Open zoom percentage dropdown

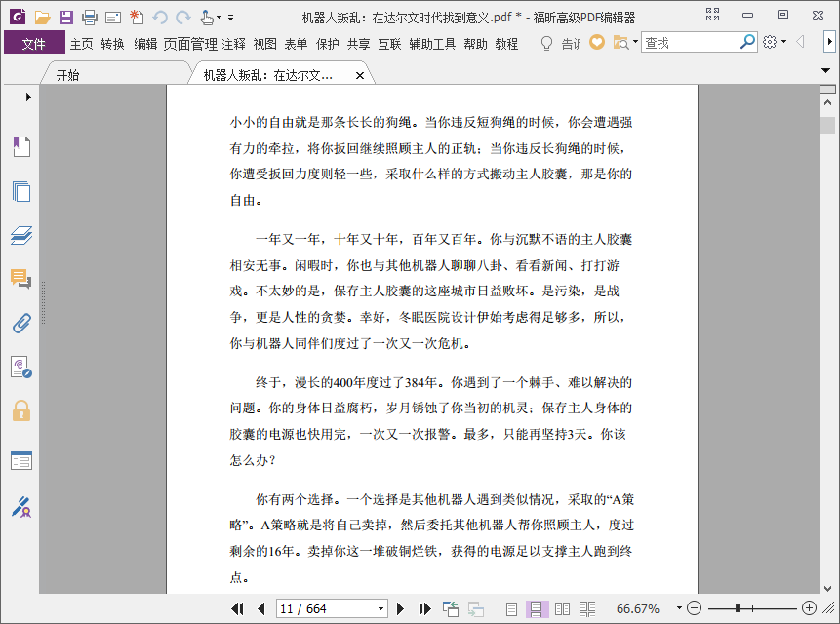[x=679, y=608]
